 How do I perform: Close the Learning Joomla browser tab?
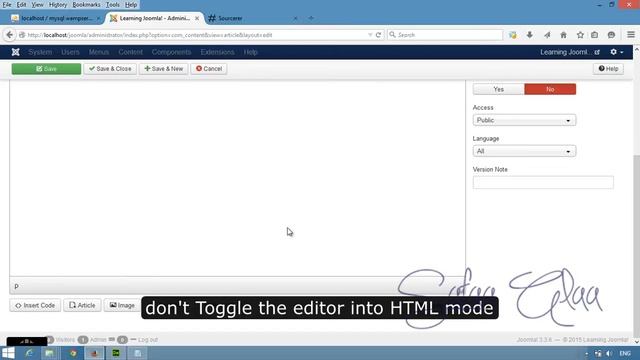[x=197, y=18]
